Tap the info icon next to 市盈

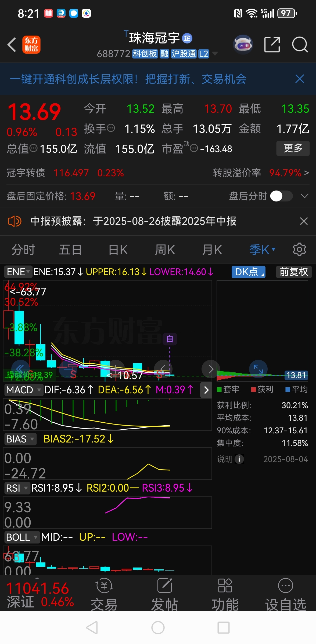click(194, 148)
